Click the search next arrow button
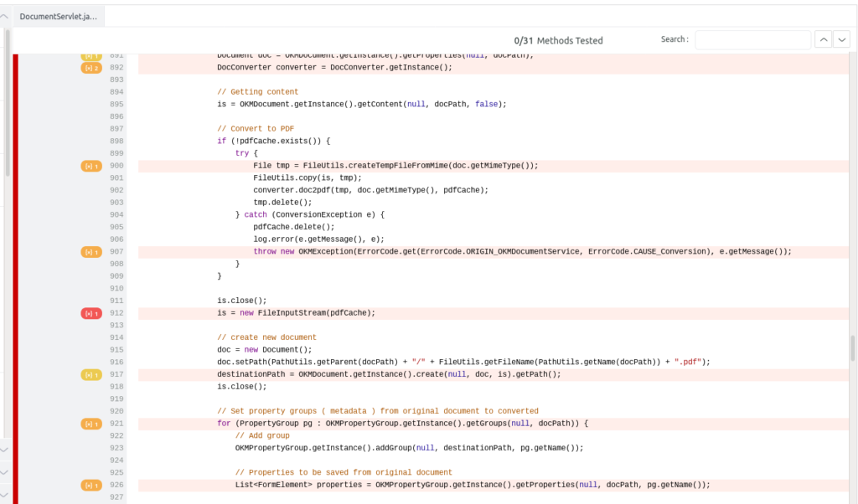 pyautogui.click(x=842, y=39)
